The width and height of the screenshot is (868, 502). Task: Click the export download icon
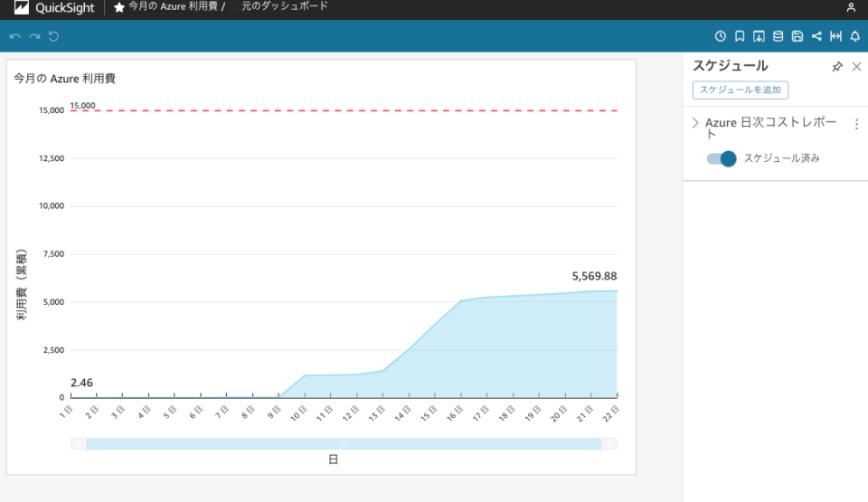(x=759, y=36)
